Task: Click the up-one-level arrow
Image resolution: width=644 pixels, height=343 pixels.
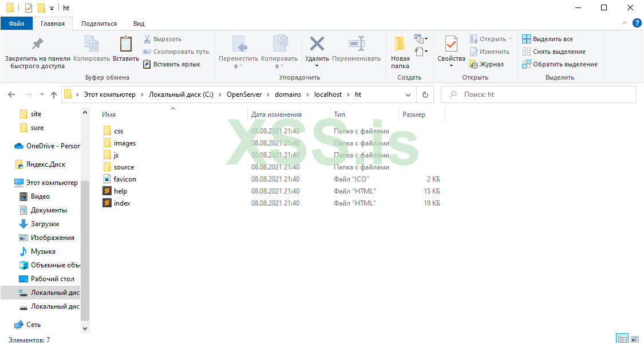Action: [53, 94]
